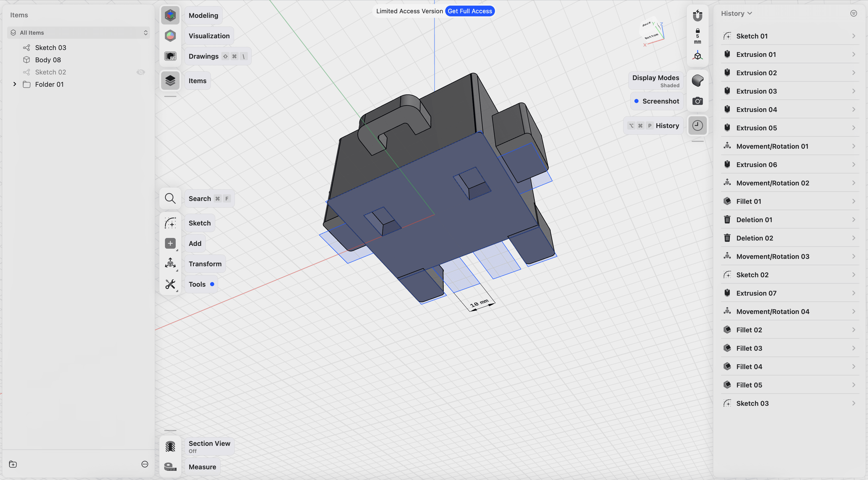Toggle visibility of Sketch 02

[x=141, y=72]
